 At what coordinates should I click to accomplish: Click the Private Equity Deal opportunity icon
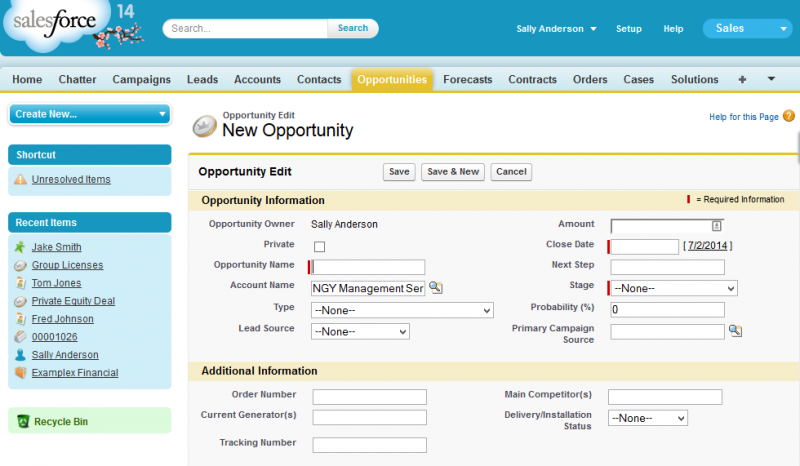click(20, 301)
